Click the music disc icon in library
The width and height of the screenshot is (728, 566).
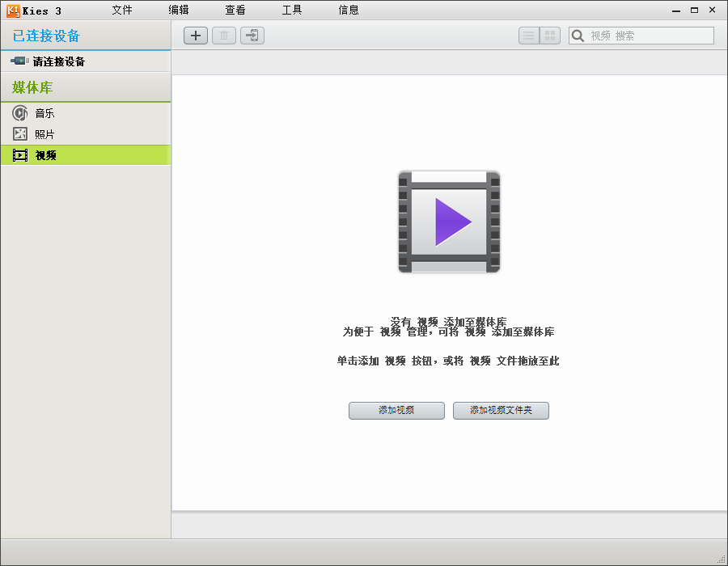click(x=19, y=112)
